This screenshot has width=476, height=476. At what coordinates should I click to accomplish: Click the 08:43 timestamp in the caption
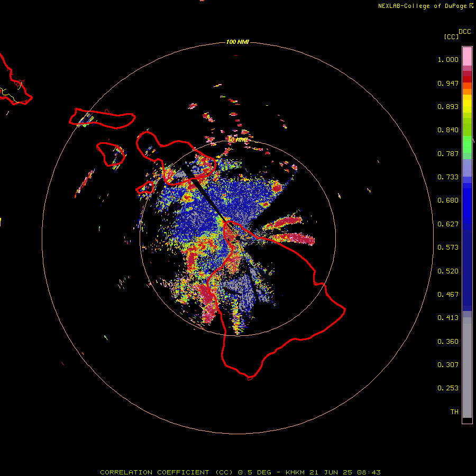point(368,472)
